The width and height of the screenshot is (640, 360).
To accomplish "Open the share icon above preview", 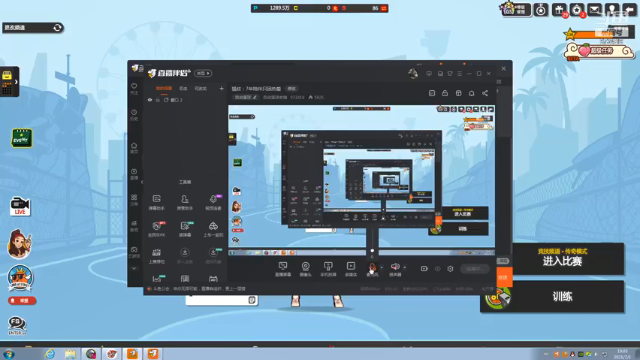I will (x=485, y=93).
